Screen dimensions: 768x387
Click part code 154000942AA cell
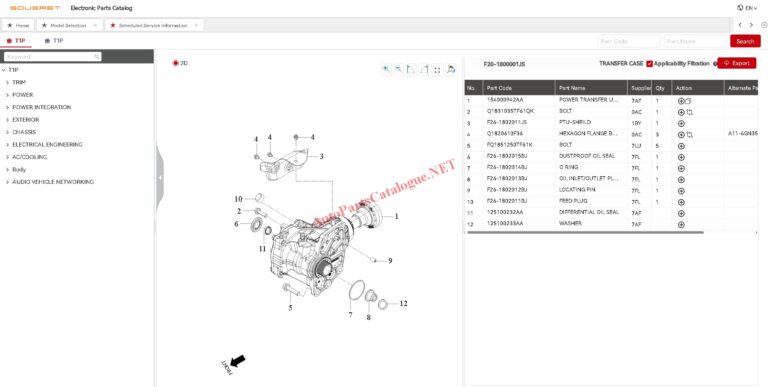coord(505,100)
